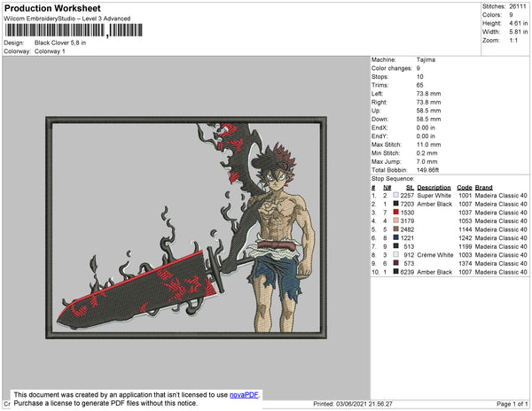Click the Zoom value 1:1

click(513, 41)
